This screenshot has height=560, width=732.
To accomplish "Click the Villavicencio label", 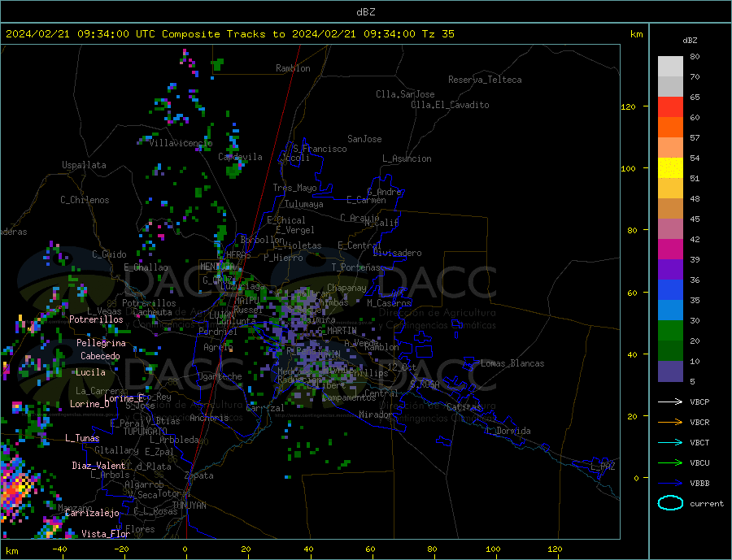I will tap(181, 143).
